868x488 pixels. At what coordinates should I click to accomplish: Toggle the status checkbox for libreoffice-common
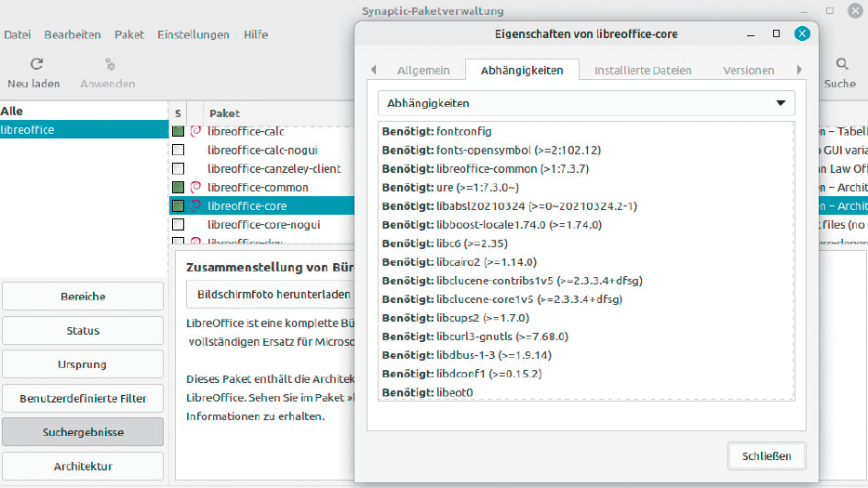pyautogui.click(x=179, y=187)
